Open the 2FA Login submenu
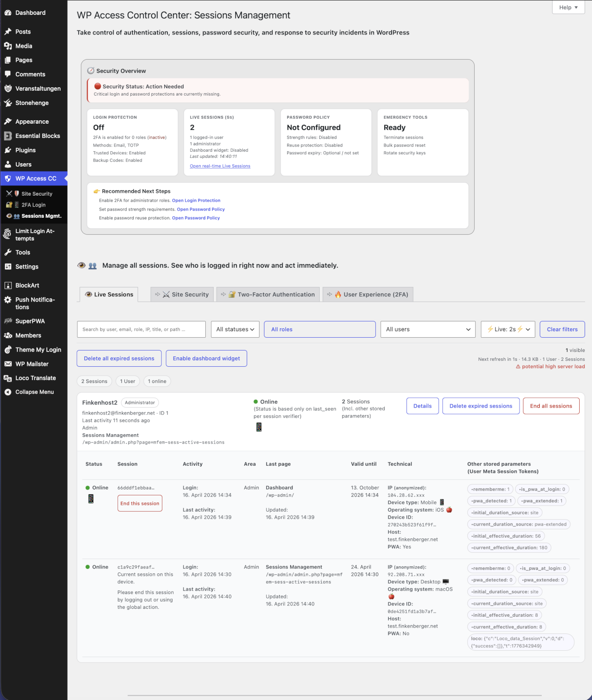The height and width of the screenshot is (700, 592). tap(34, 205)
